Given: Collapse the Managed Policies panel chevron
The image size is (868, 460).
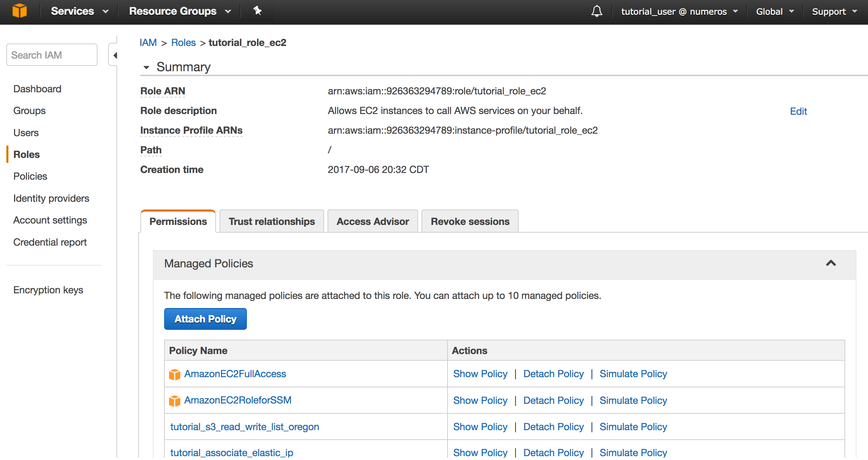Looking at the screenshot, I should [831, 264].
